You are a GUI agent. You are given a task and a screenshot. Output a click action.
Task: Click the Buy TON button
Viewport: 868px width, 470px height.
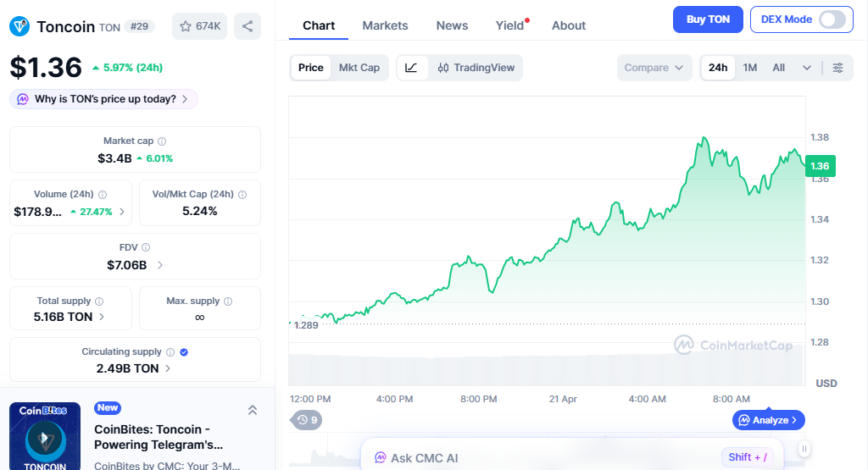[x=708, y=19]
